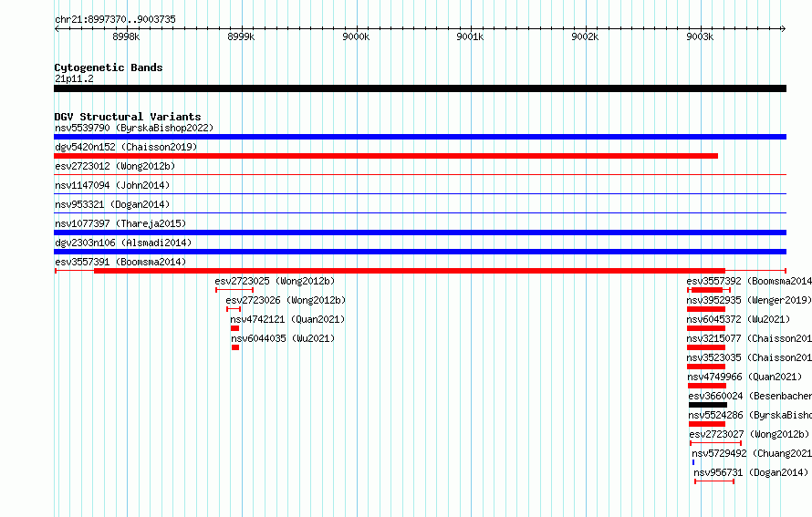Image resolution: width=812 pixels, height=517 pixels.
Task: Click the thin red esv2723012 line
Action: click(420, 175)
